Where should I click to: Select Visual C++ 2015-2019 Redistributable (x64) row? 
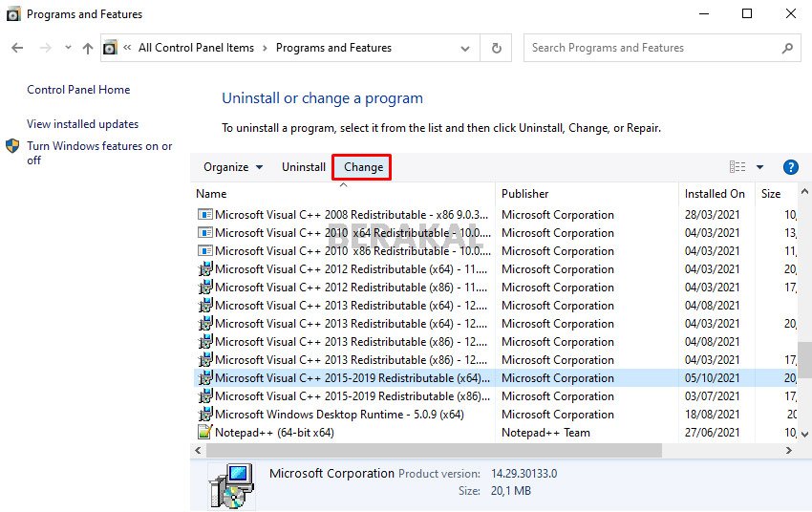click(496, 378)
